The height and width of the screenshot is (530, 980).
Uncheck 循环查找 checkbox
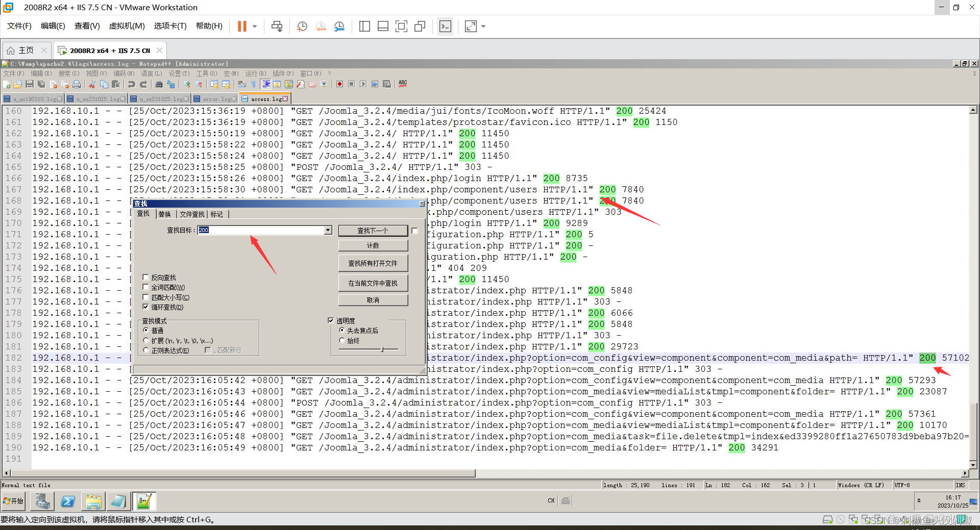(x=146, y=307)
